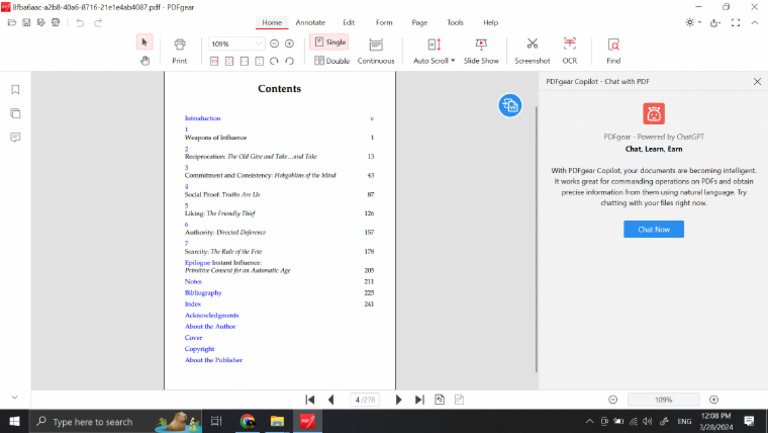The image size is (768, 433).
Task: Select the arrow selection cursor tool
Action: [x=144, y=42]
